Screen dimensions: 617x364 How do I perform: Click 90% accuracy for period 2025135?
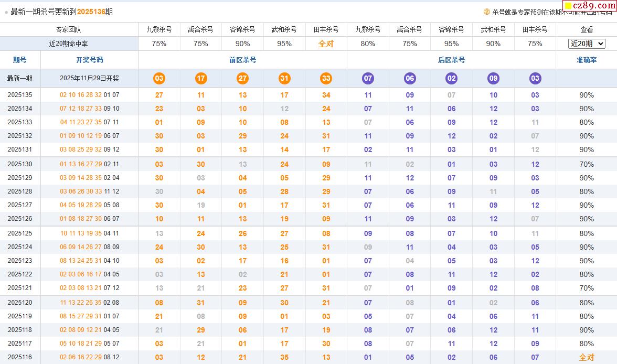coord(586,95)
